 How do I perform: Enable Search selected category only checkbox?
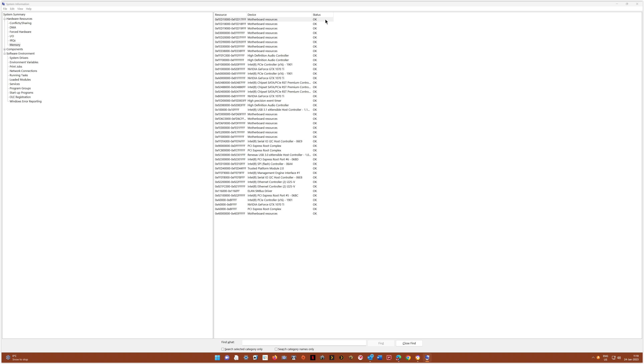tap(223, 349)
